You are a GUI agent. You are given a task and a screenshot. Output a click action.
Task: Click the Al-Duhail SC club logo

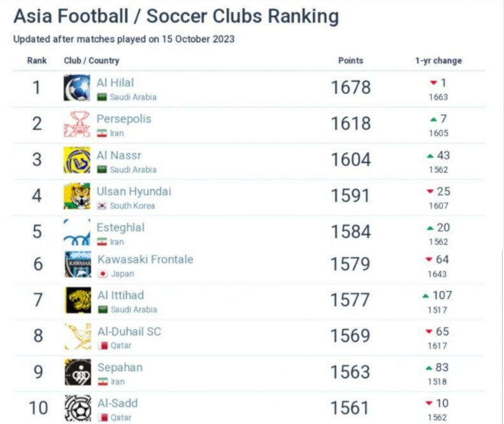click(x=76, y=336)
